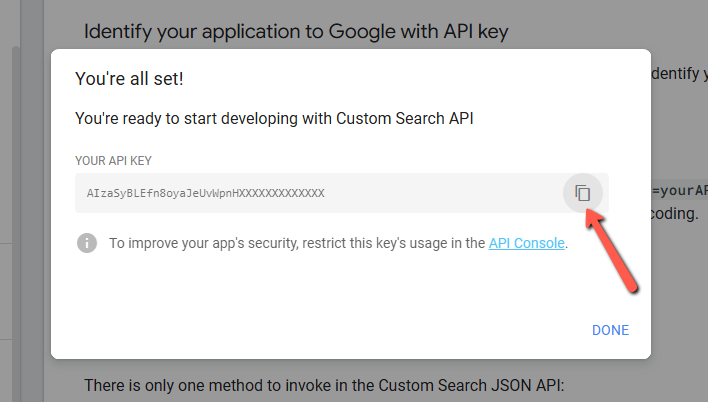Focus the gray API key field

click(x=341, y=193)
